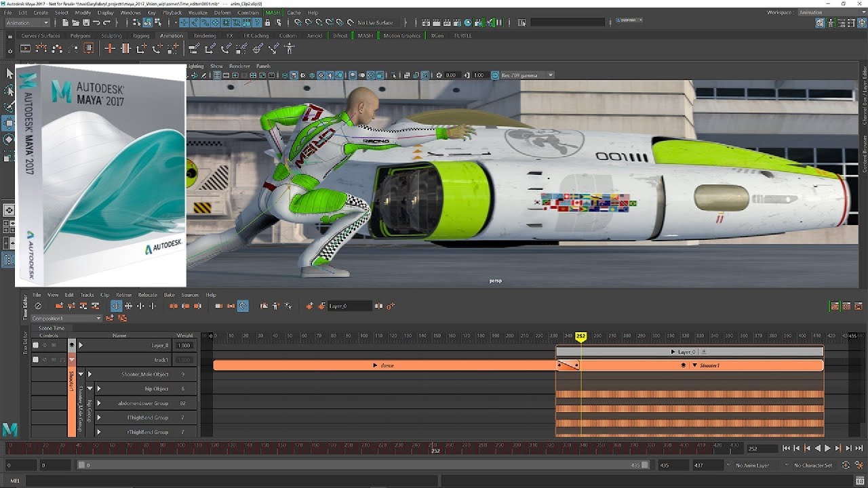
Task: Expand the Layer_0 track row
Action: tap(81, 345)
